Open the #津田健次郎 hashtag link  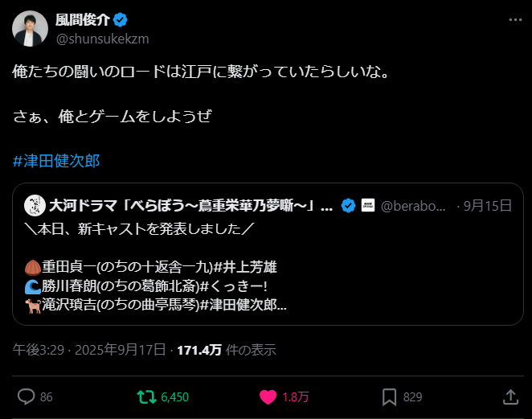pos(56,161)
